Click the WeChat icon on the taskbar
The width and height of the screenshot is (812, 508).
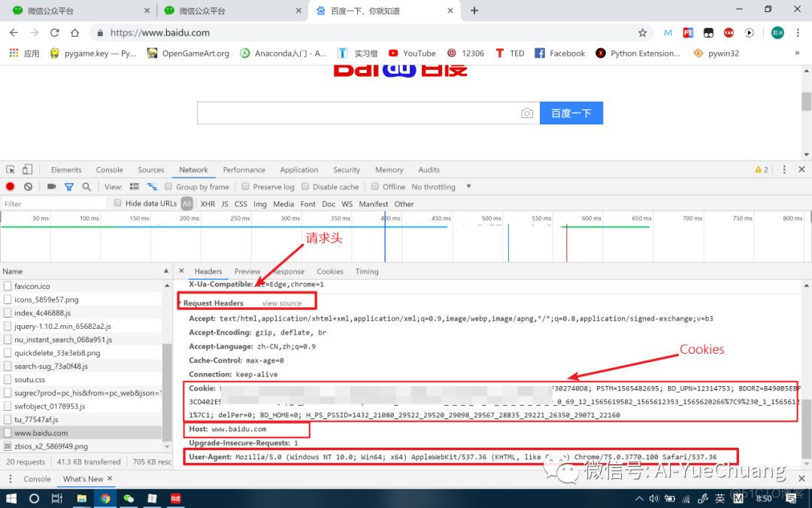129,499
